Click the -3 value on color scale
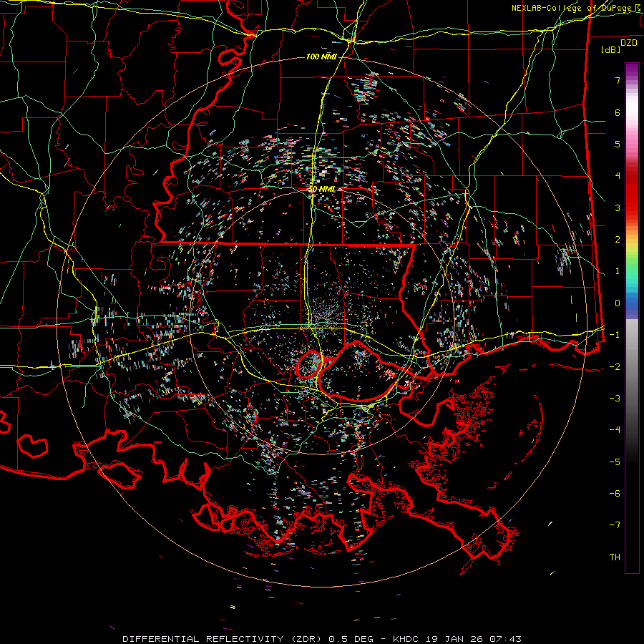 click(x=615, y=398)
